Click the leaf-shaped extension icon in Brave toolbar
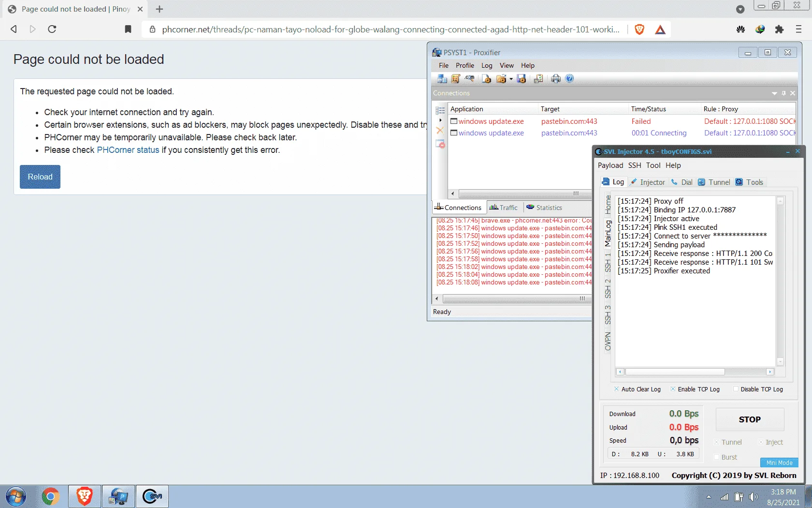The width and height of the screenshot is (812, 508). [x=740, y=30]
